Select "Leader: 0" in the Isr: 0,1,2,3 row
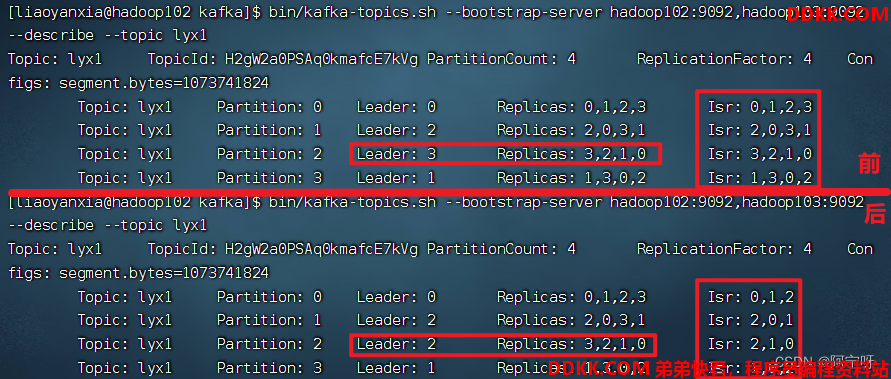Screen dimensions: 891x379 [x=396, y=106]
